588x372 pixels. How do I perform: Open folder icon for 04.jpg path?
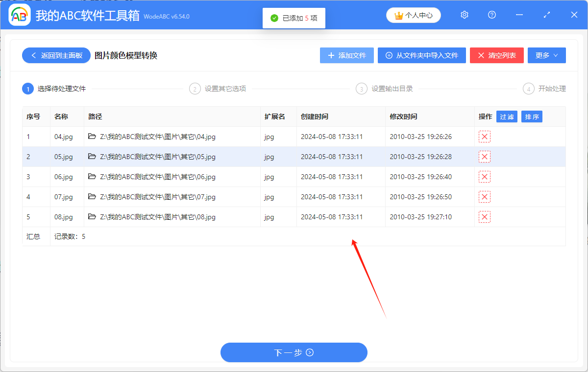click(92, 137)
